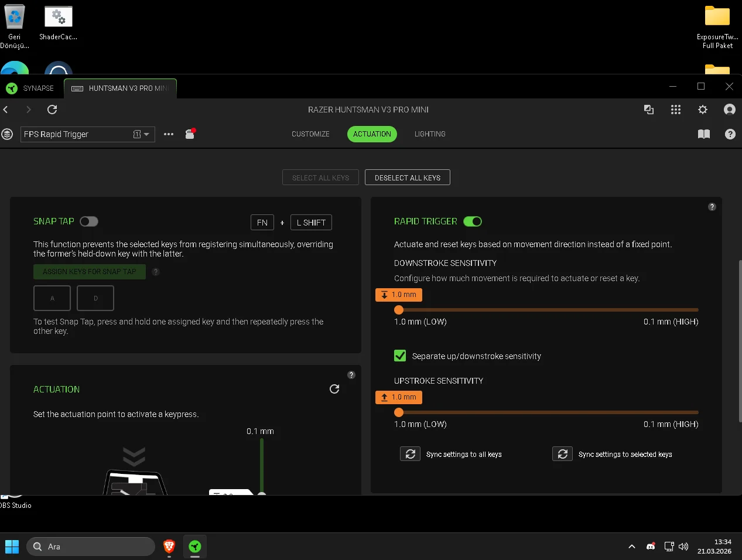This screenshot has width=742, height=560.
Task: Open Razer Synapse from taskbar
Action: tap(195, 547)
